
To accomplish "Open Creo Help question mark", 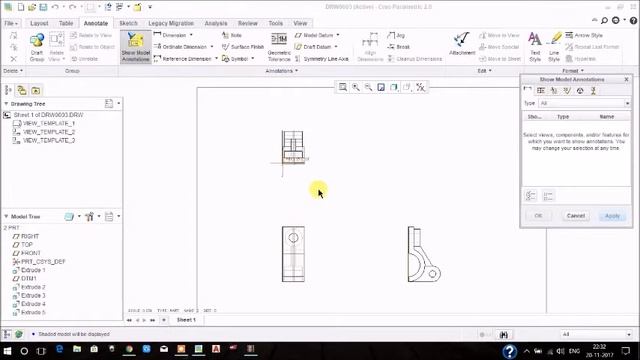I will coord(633,20).
